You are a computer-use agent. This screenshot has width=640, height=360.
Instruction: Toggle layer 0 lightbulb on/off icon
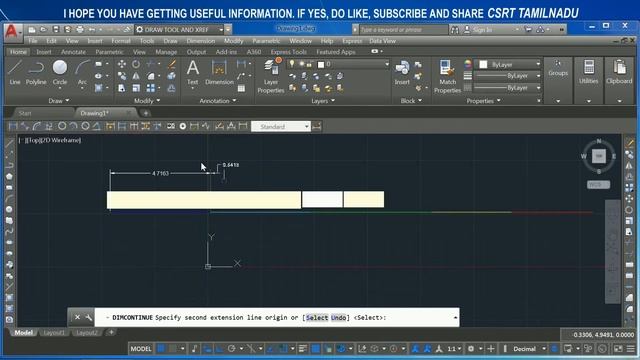click(292, 64)
